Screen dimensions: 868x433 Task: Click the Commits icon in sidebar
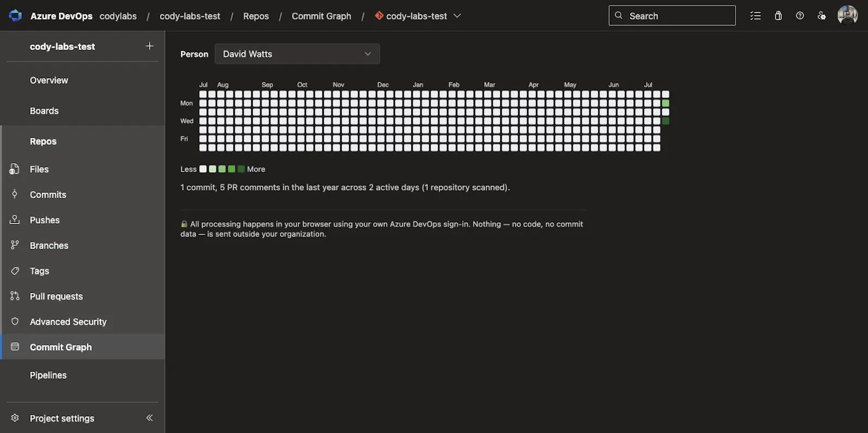[15, 194]
